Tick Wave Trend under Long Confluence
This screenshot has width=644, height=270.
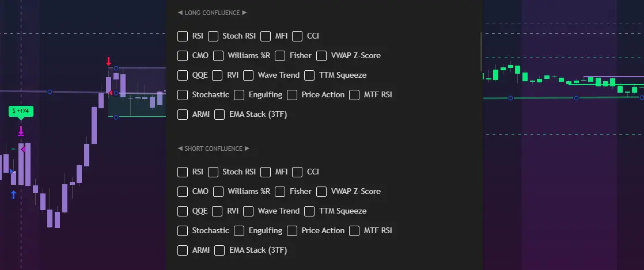coord(248,75)
